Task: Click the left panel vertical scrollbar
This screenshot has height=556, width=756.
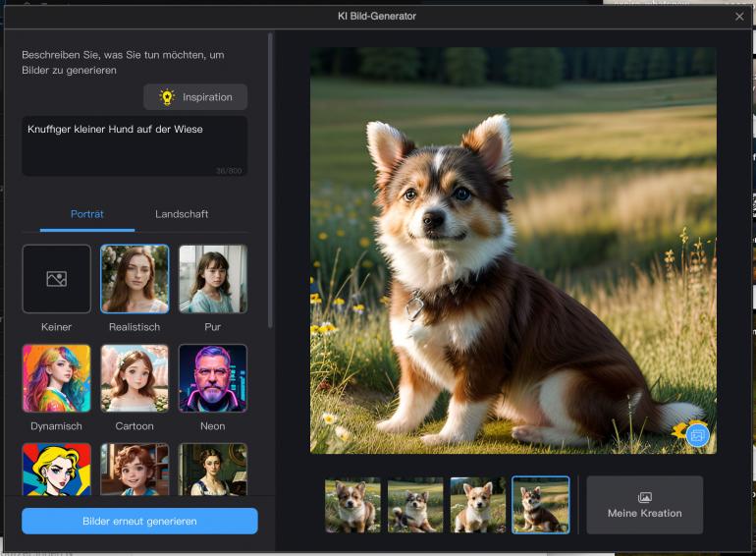Action: click(271, 177)
